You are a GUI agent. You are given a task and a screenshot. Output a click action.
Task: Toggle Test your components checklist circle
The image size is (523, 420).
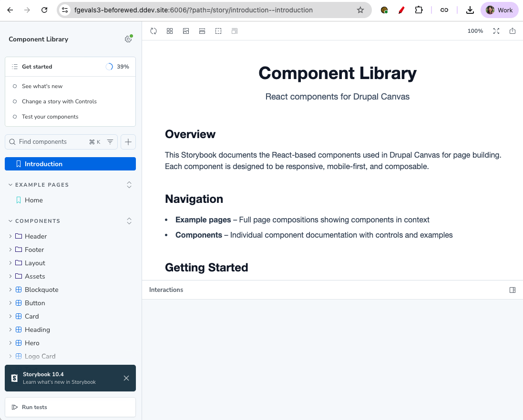[15, 117]
